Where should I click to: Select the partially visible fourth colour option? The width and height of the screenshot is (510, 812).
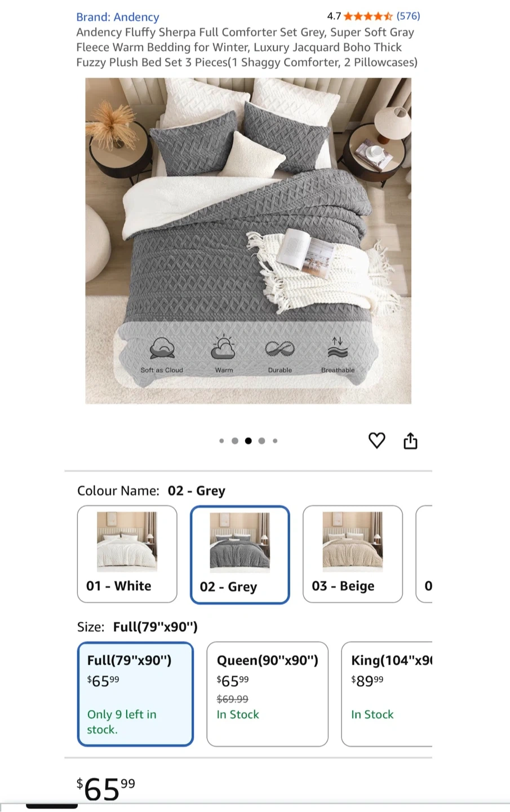click(x=424, y=554)
